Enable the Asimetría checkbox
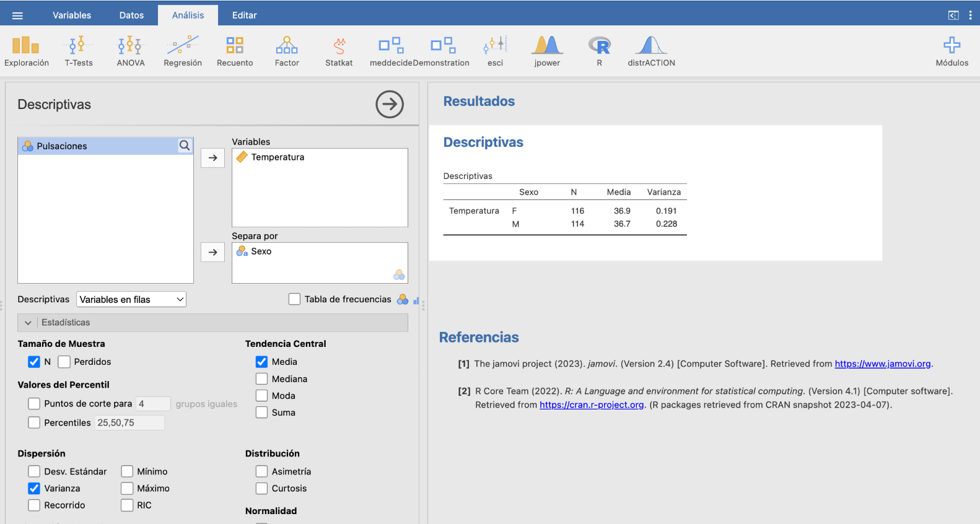Image resolution: width=980 pixels, height=524 pixels. [x=262, y=472]
